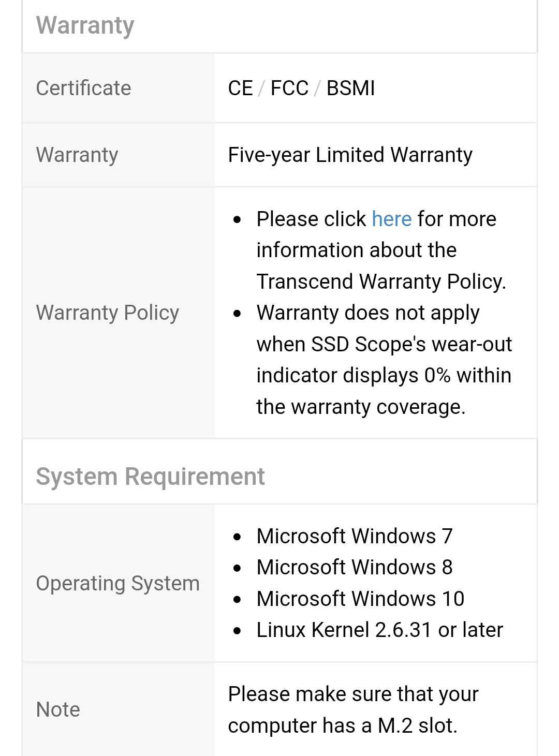Viewport: 559px width, 756px height.
Task: Click the Warranty row label cell
Action: tap(119, 155)
